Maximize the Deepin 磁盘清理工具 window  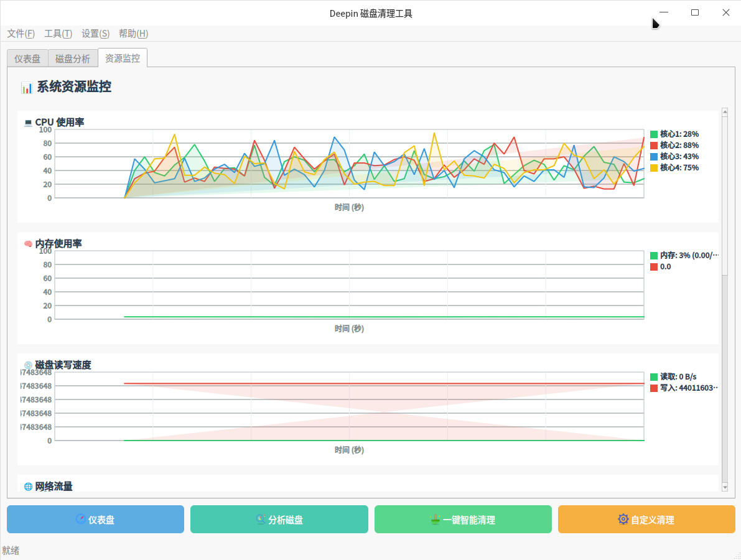click(x=695, y=13)
